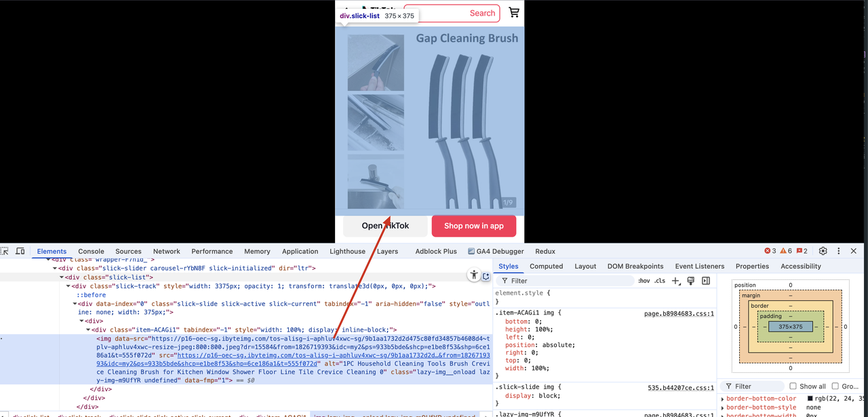This screenshot has width=868, height=417.
Task: Switch to the Sources tab
Action: (128, 251)
